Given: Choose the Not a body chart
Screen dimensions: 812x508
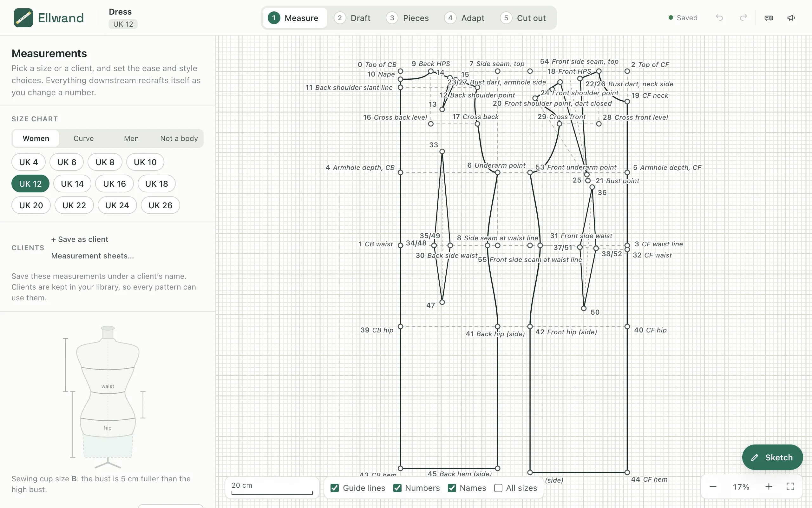Looking at the screenshot, I should [179, 138].
